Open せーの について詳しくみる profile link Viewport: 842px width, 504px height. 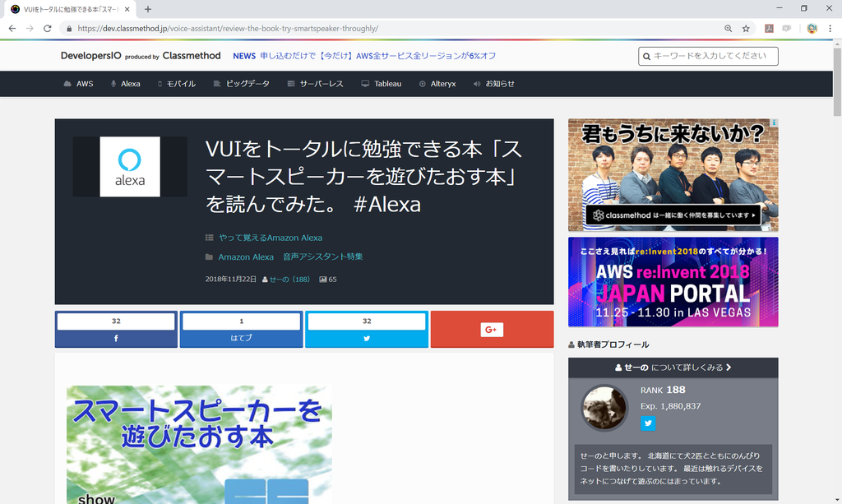point(673,368)
